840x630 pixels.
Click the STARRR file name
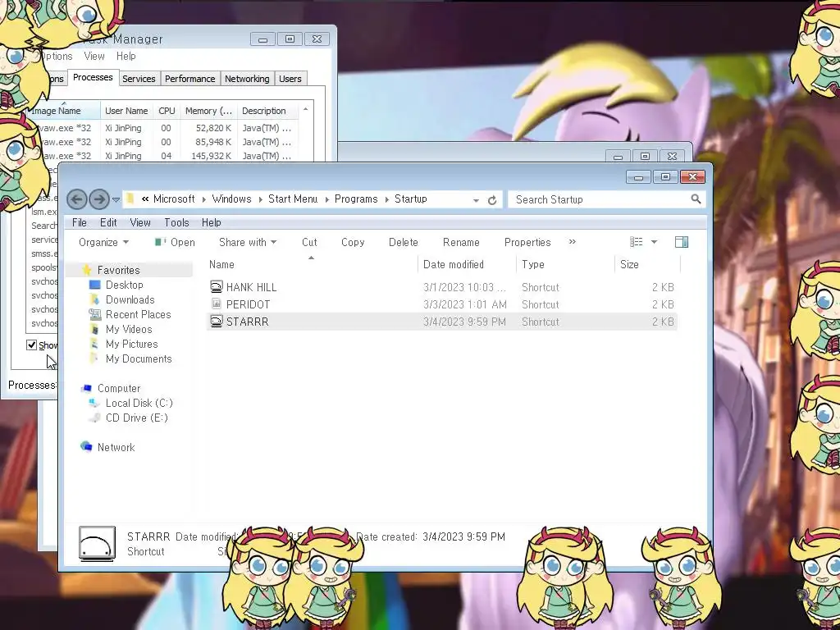click(247, 322)
